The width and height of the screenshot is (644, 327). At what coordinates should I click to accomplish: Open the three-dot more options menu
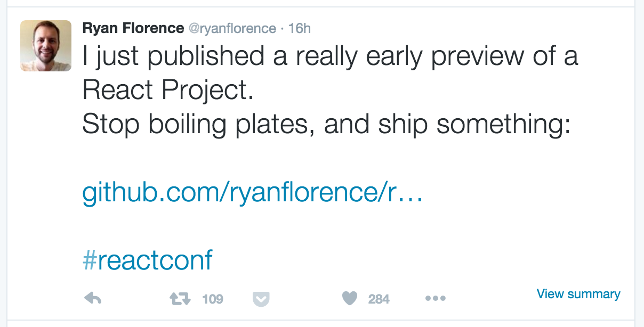(x=435, y=299)
